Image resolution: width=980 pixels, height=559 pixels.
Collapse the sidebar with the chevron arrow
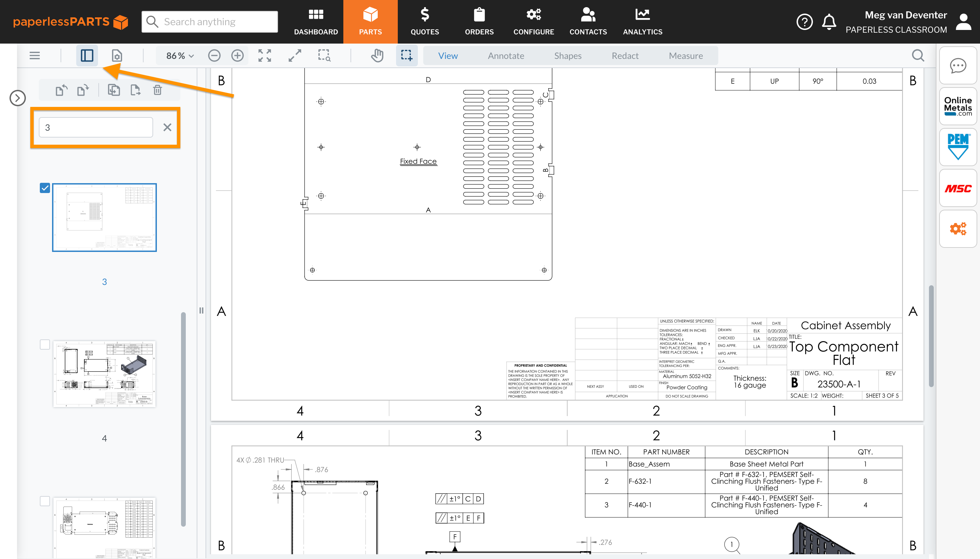[x=17, y=98]
